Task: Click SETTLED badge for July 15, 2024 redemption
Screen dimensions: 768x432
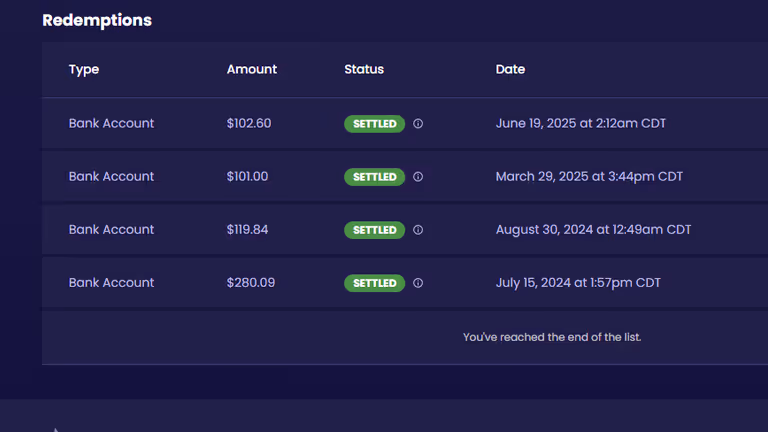Action: tap(375, 283)
